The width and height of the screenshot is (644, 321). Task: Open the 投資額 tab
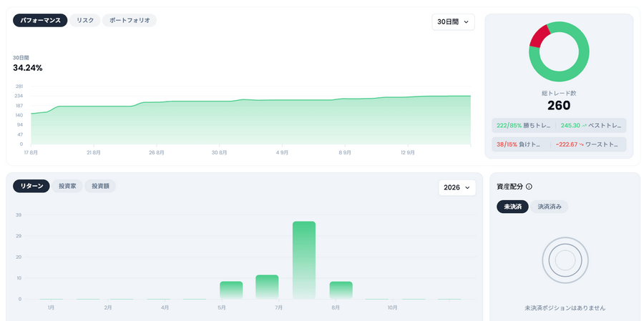100,186
